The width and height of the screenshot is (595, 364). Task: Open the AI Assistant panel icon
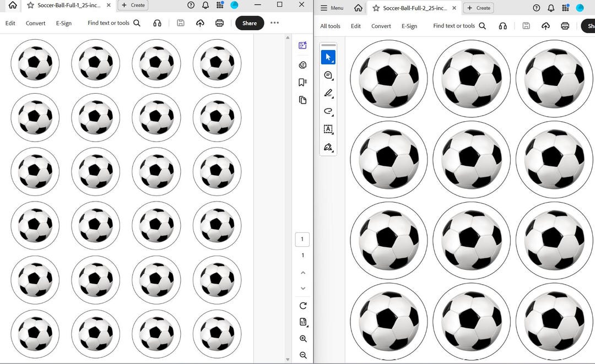(x=302, y=46)
